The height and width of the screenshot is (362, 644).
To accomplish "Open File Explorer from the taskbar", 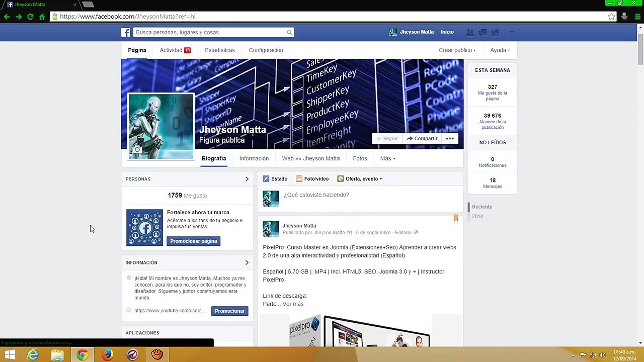I will pos(57,355).
